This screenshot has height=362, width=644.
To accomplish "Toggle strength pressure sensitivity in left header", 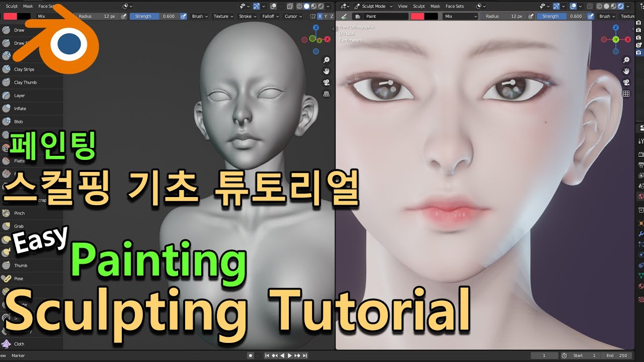I will [x=184, y=16].
